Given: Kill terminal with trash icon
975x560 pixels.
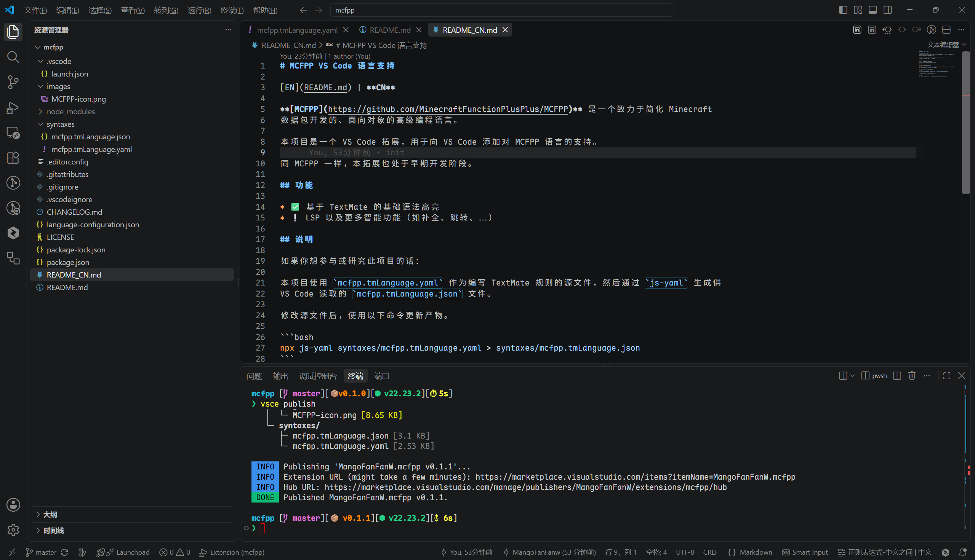Looking at the screenshot, I should 911,376.
